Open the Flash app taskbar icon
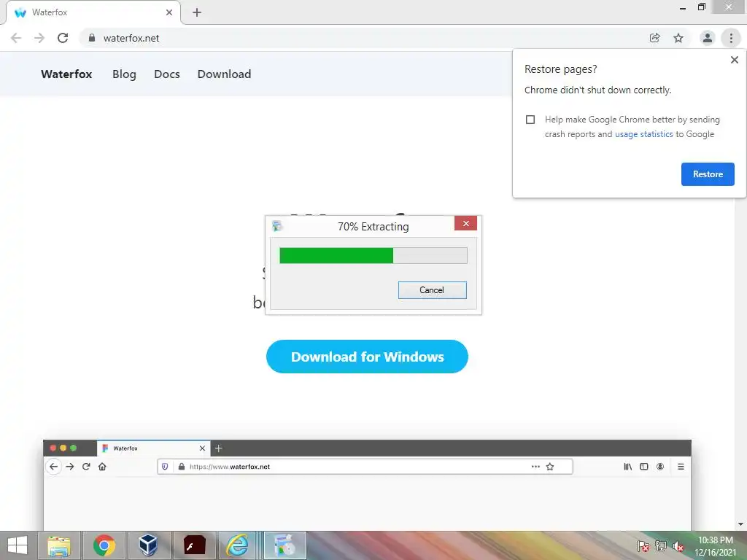The height and width of the screenshot is (560, 747). [194, 545]
